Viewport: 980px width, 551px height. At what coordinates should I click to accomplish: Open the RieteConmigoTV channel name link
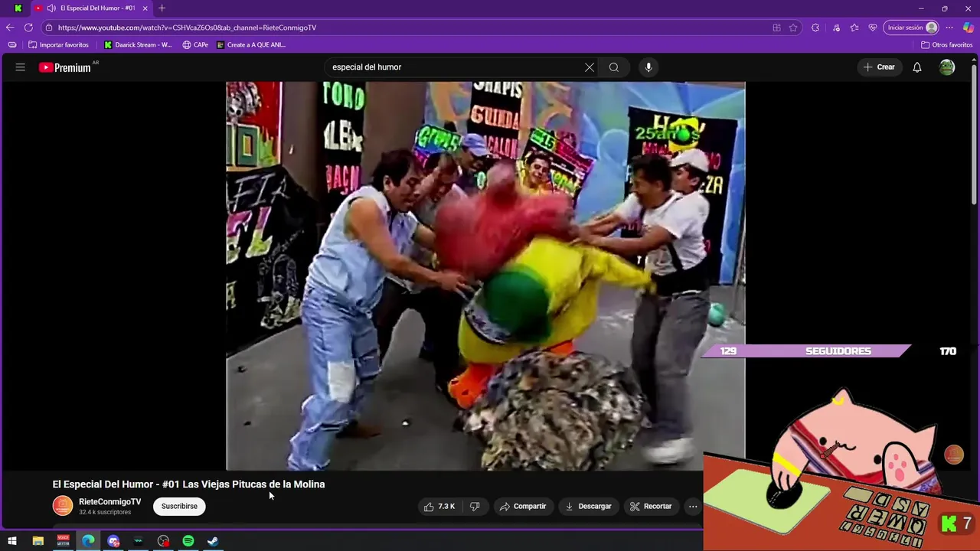coord(109,502)
